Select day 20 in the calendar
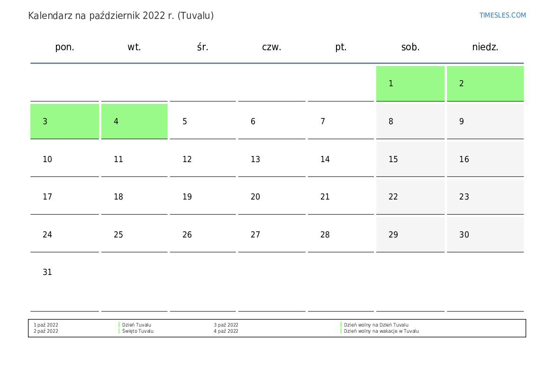554x392 pixels. (x=272, y=197)
